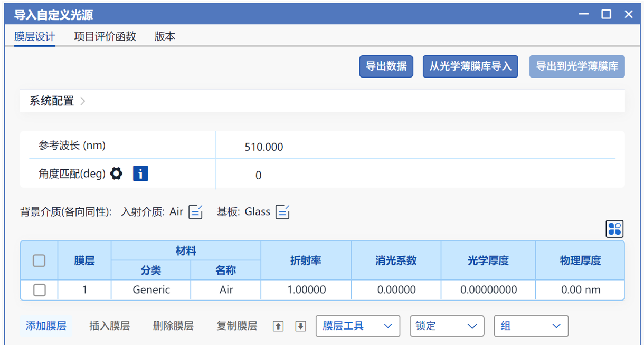Switch to the 项目评价函数 tab
This screenshot has width=644, height=348.
pos(105,36)
